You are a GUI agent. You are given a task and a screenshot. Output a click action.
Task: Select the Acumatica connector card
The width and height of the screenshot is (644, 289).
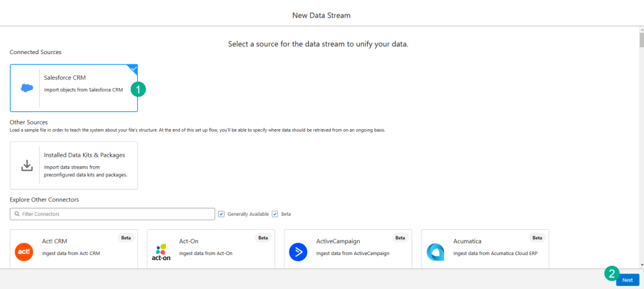(x=485, y=249)
